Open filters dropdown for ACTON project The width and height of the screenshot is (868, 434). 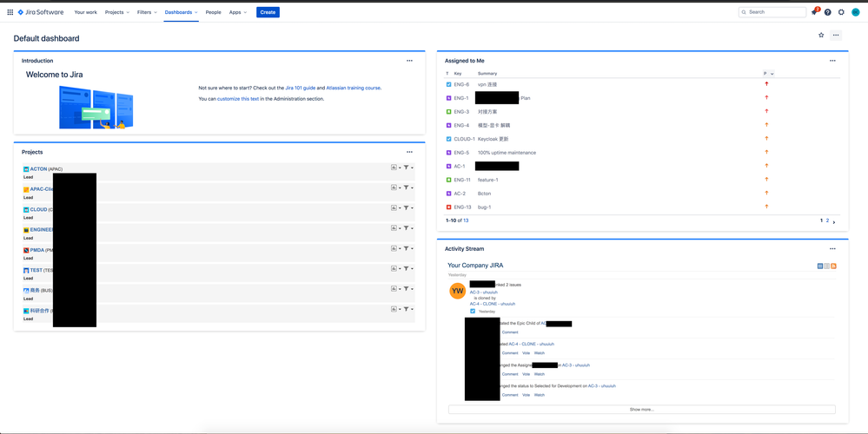point(408,167)
